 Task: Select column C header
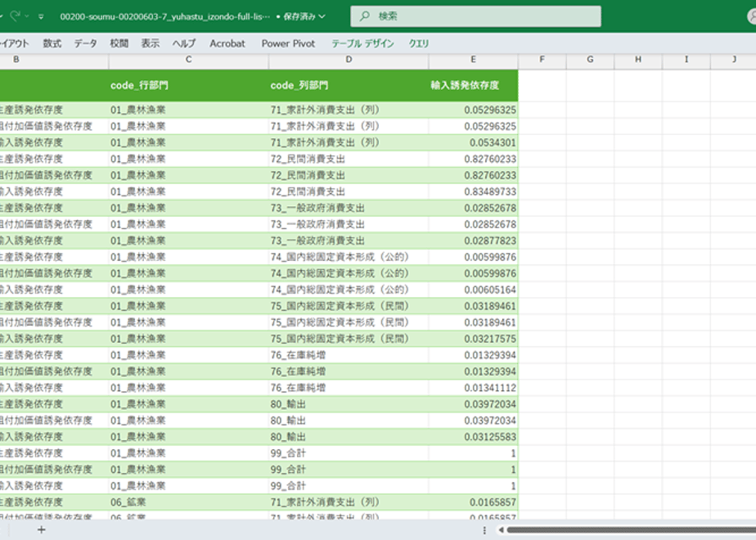pyautogui.click(x=188, y=59)
